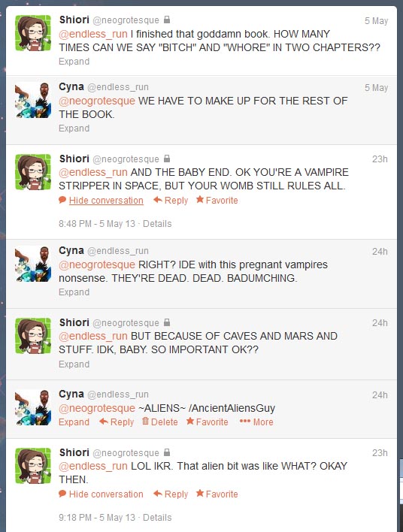Click the Delete trash icon on the ALIENS tweet
This screenshot has height=532, width=403.
(x=145, y=421)
